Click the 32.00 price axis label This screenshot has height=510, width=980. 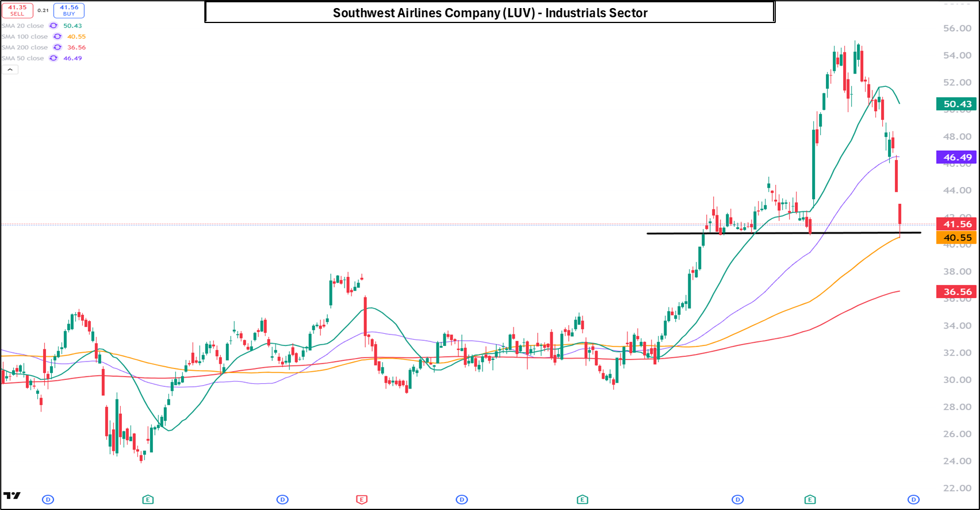click(957, 353)
